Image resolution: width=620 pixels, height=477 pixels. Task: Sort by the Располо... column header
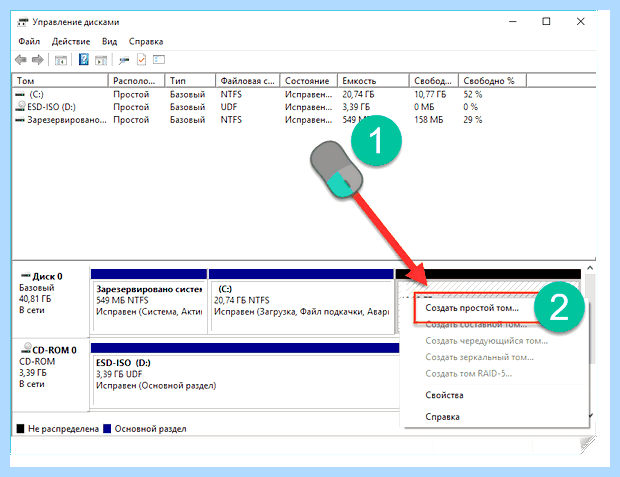(136, 81)
